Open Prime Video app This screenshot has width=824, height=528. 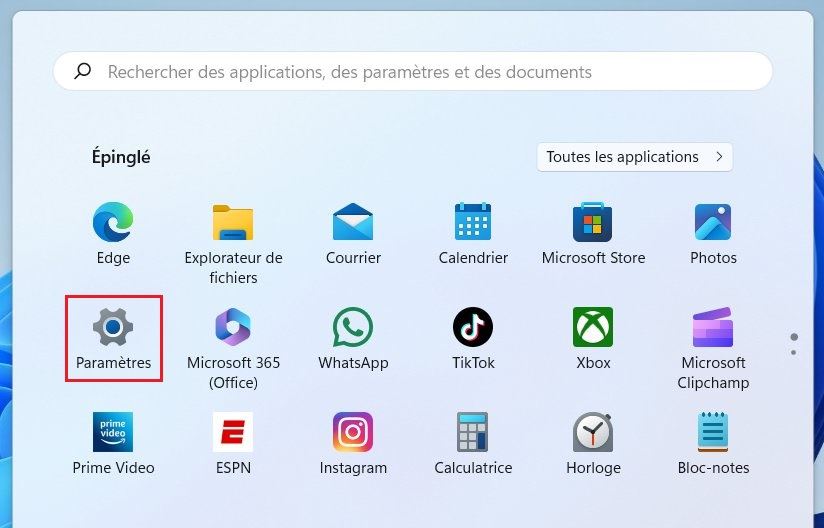pyautogui.click(x=113, y=443)
